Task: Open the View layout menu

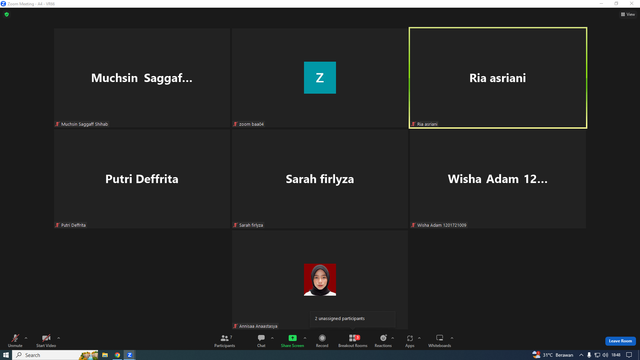Action: (628, 14)
